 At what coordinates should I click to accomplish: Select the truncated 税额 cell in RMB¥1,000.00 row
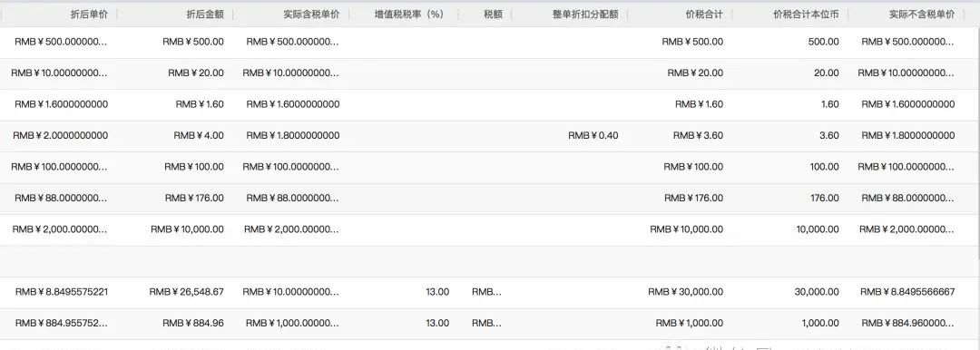click(x=487, y=323)
